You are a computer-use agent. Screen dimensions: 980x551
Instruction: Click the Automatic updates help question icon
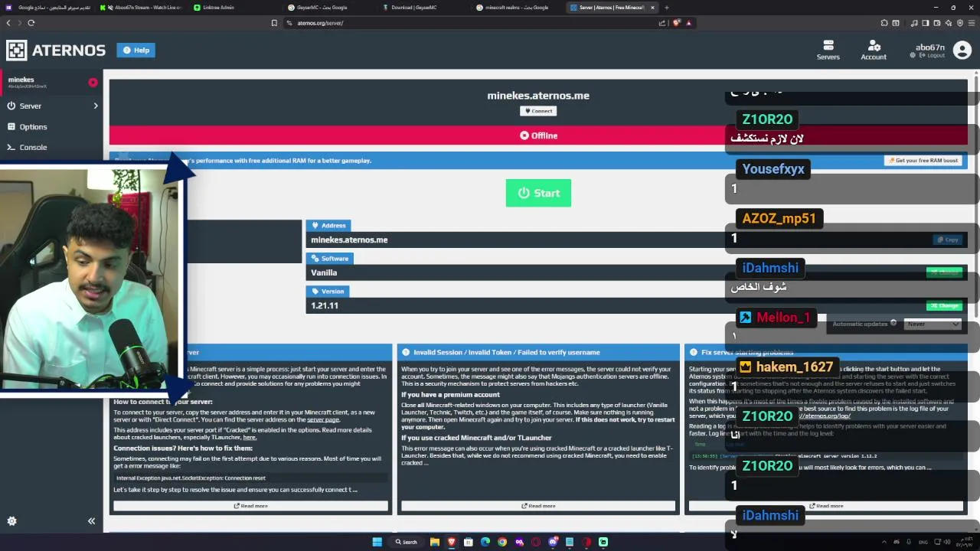coord(893,324)
